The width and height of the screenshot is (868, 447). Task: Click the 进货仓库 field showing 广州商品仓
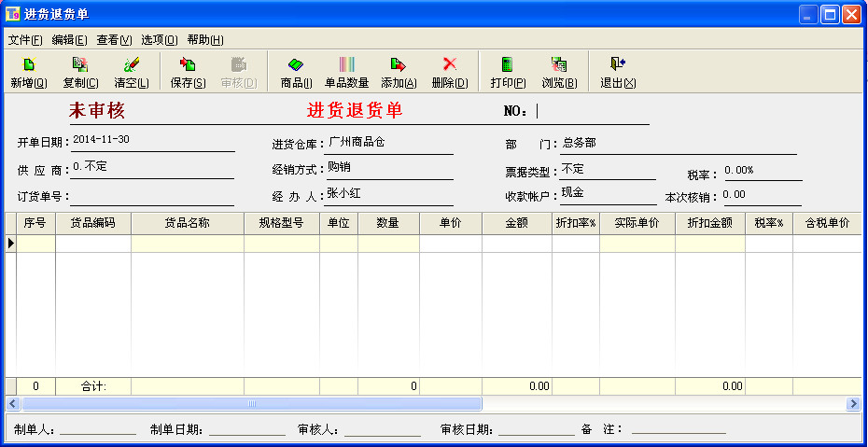tap(390, 144)
